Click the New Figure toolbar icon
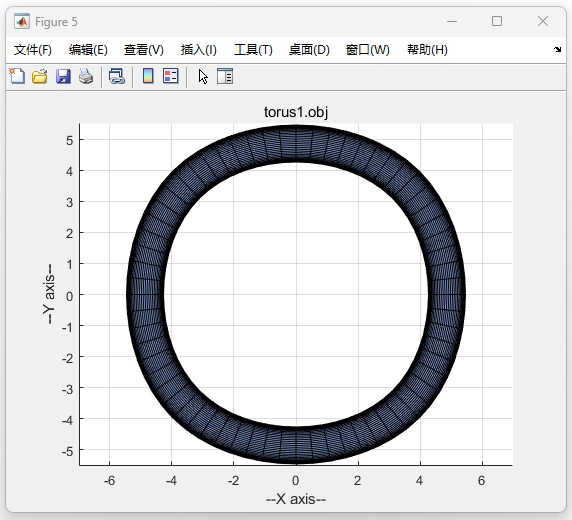Viewport: 572px width, 520px height. pyautogui.click(x=17, y=77)
